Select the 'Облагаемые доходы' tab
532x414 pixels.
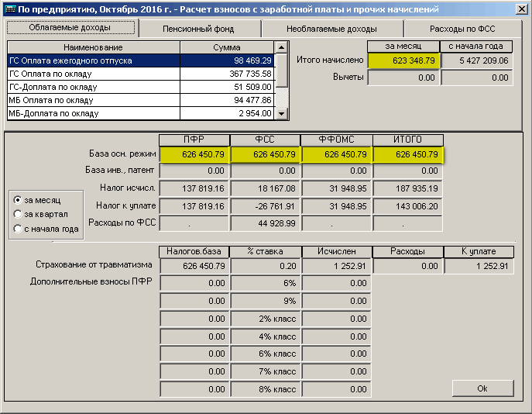coord(70,28)
